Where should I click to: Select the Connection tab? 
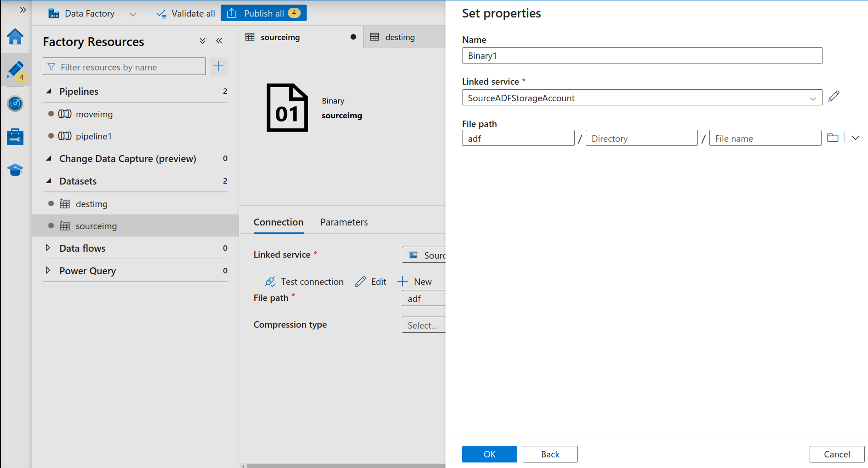click(x=278, y=222)
